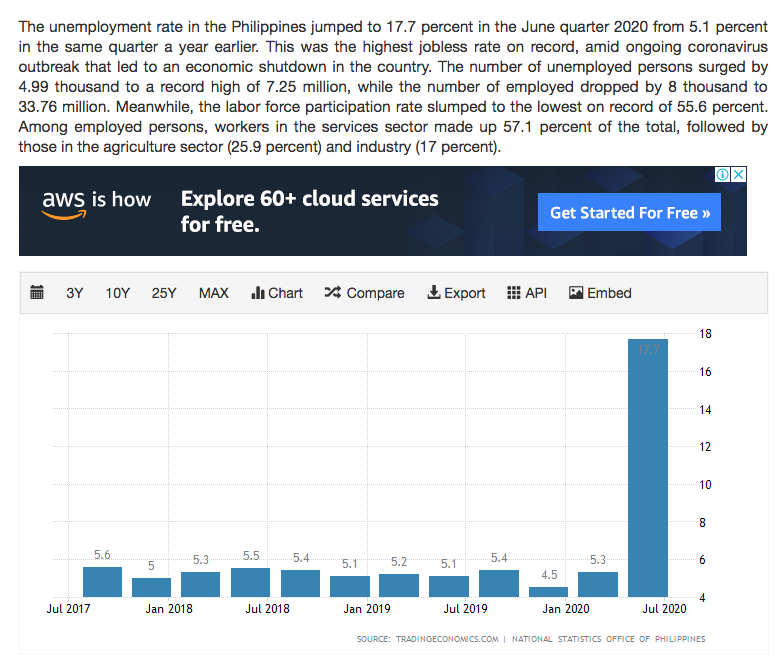This screenshot has width=777, height=655.
Task: Click the TRADINGECONOMICS.COM source link
Action: tap(447, 639)
